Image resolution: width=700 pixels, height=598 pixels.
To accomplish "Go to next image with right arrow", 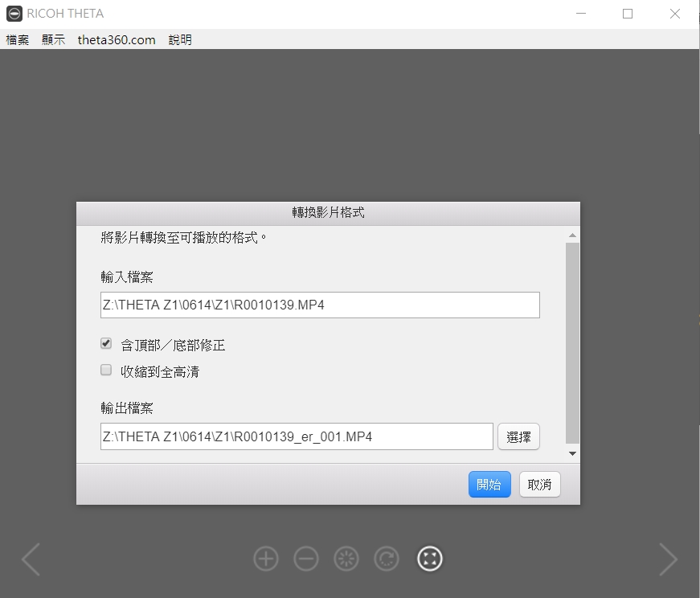I will pos(668,559).
